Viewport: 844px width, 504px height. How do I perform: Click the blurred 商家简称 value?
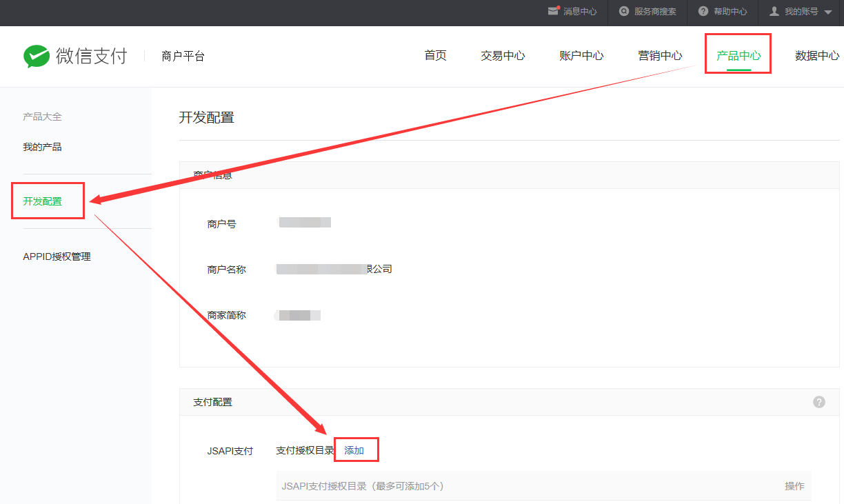[298, 315]
